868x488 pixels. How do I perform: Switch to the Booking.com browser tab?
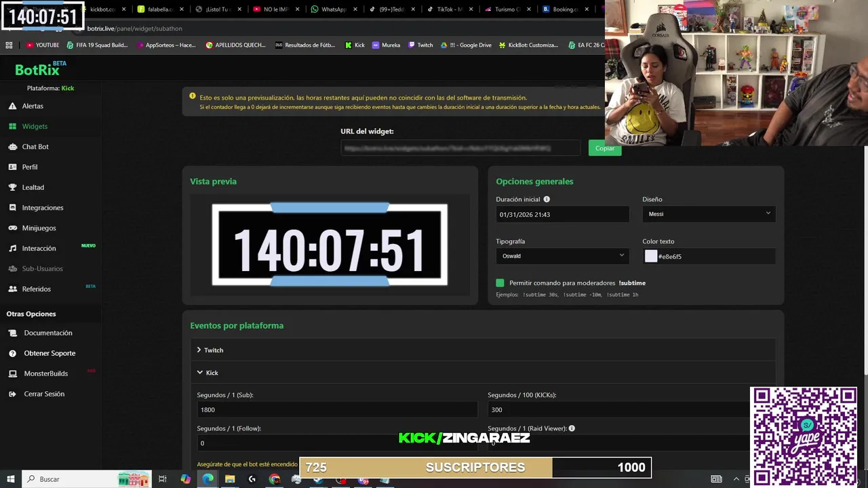tap(565, 9)
